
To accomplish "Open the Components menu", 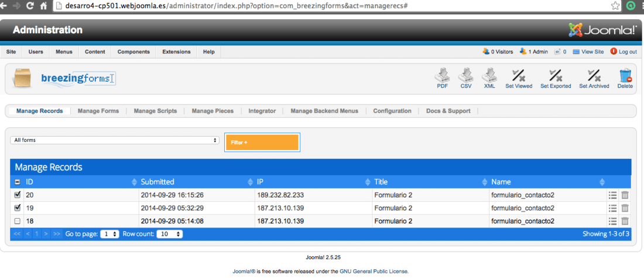I will pos(133,52).
